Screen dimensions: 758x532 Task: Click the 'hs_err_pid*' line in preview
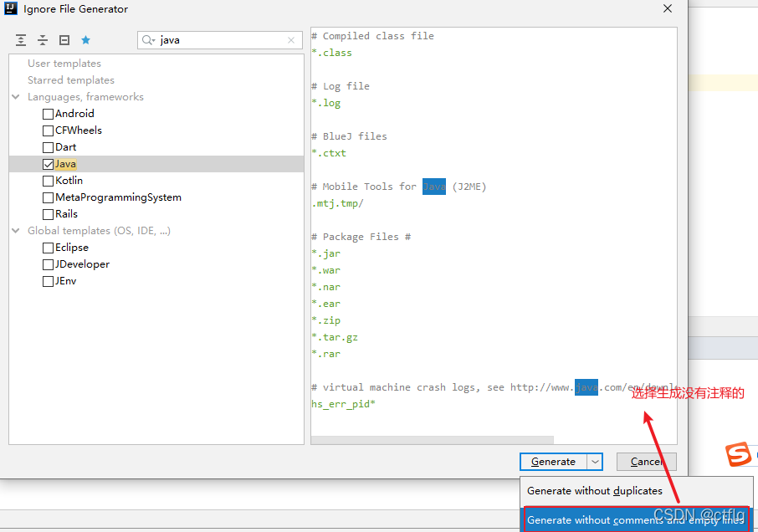click(343, 404)
